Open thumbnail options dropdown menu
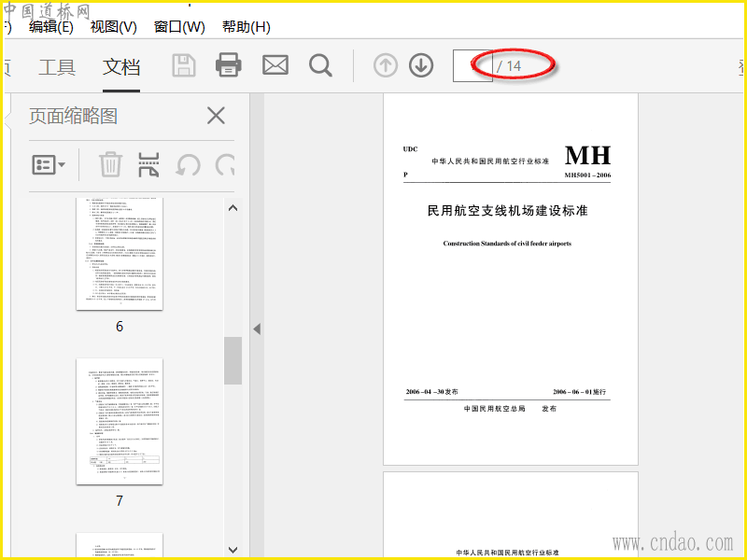 click(x=49, y=165)
